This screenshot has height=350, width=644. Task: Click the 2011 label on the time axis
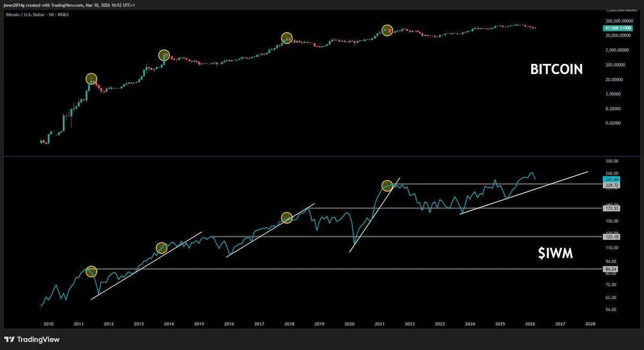coord(78,324)
